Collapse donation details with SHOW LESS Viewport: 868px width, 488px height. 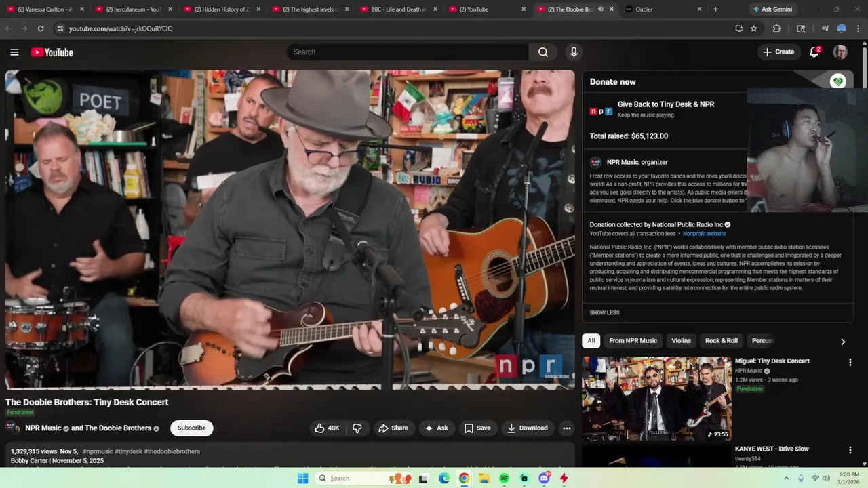[604, 312]
